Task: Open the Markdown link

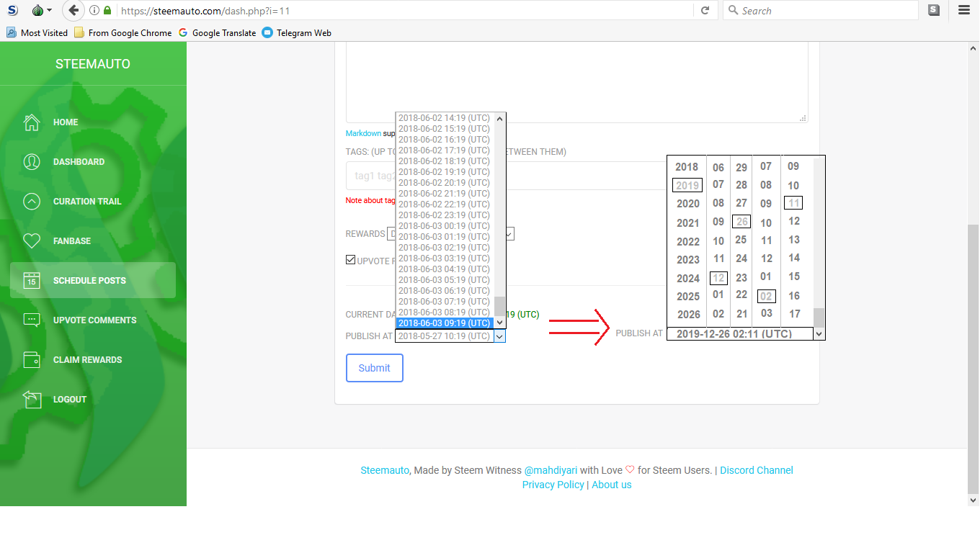Action: 363,134
